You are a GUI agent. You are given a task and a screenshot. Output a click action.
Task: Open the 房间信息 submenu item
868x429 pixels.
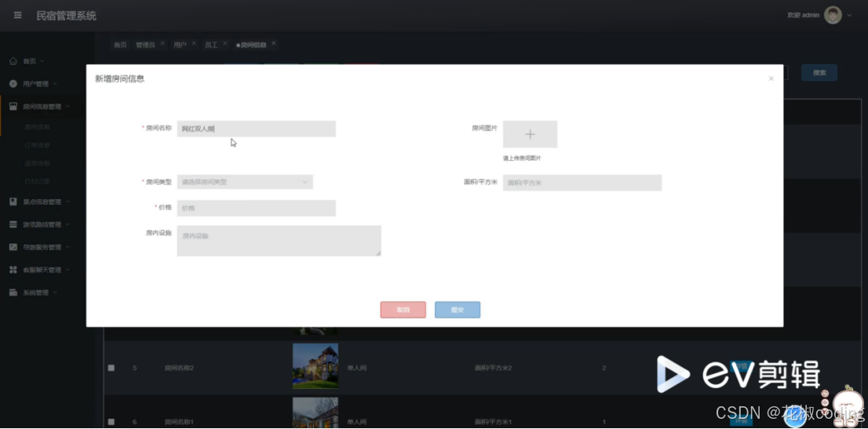click(37, 127)
